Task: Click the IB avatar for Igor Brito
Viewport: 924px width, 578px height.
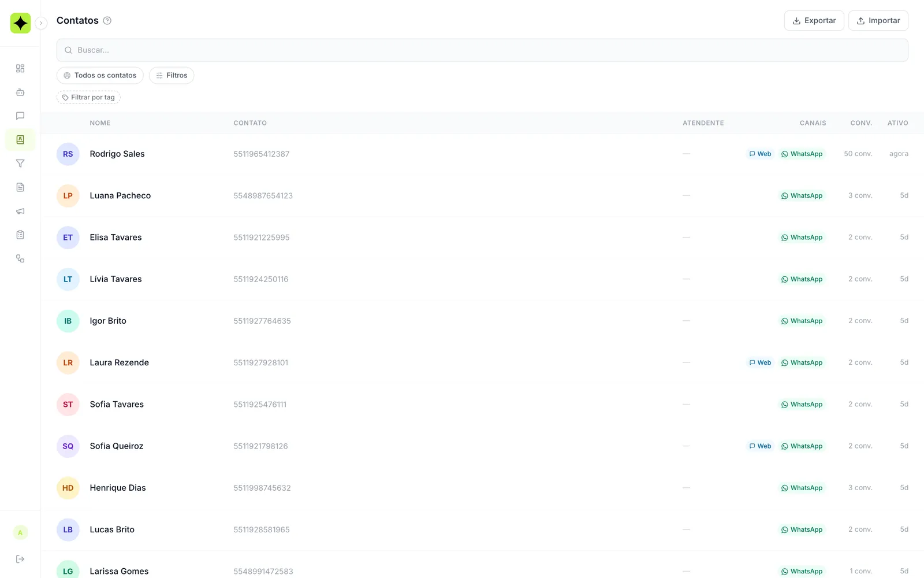Action: coord(68,321)
